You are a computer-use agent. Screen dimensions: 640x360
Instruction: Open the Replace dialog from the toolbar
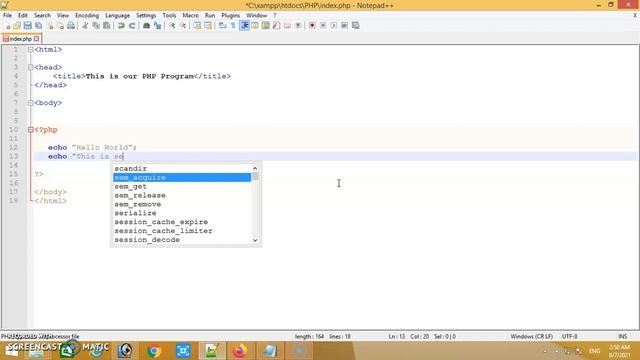[x=157, y=25]
